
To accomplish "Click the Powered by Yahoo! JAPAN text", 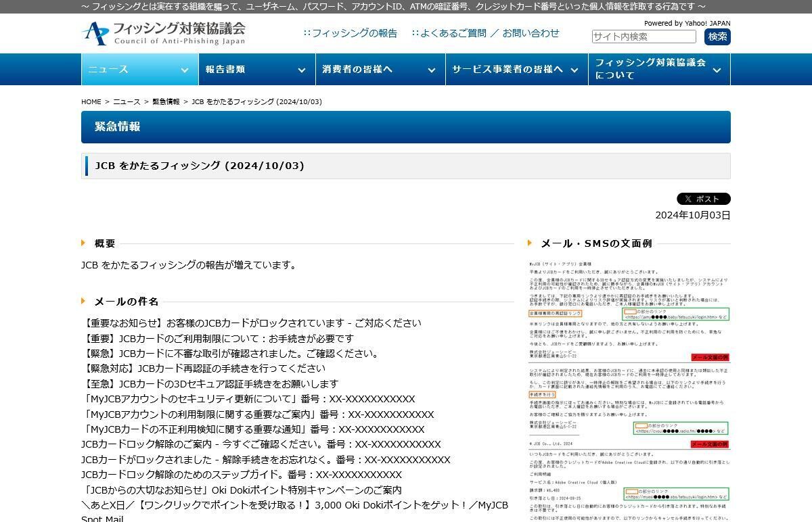I will [x=687, y=23].
